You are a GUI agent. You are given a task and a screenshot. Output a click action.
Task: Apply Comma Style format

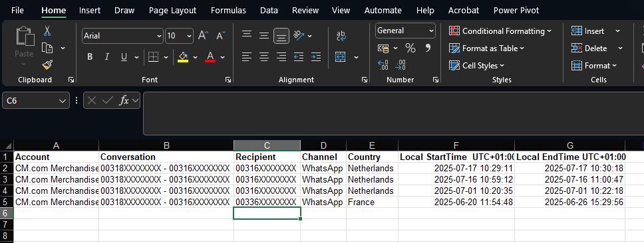[x=428, y=48]
